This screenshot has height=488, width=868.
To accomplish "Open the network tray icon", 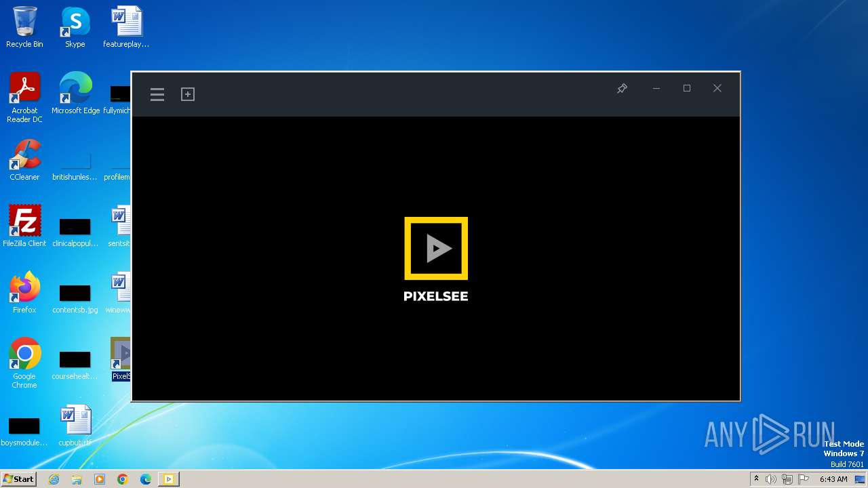I will 787,479.
